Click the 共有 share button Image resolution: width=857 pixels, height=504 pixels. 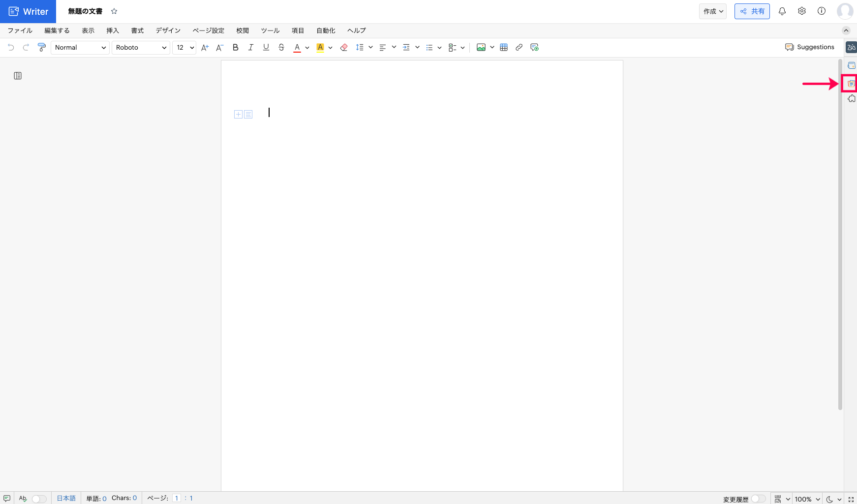click(752, 11)
